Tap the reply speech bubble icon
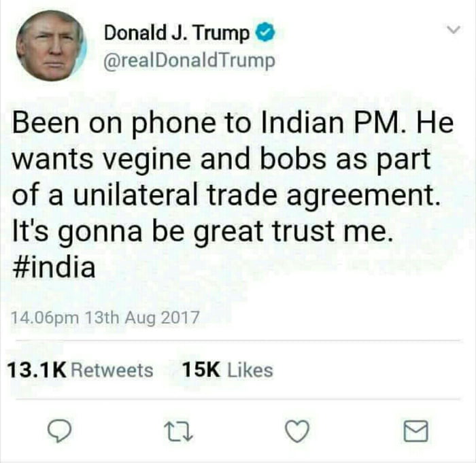 point(60,431)
